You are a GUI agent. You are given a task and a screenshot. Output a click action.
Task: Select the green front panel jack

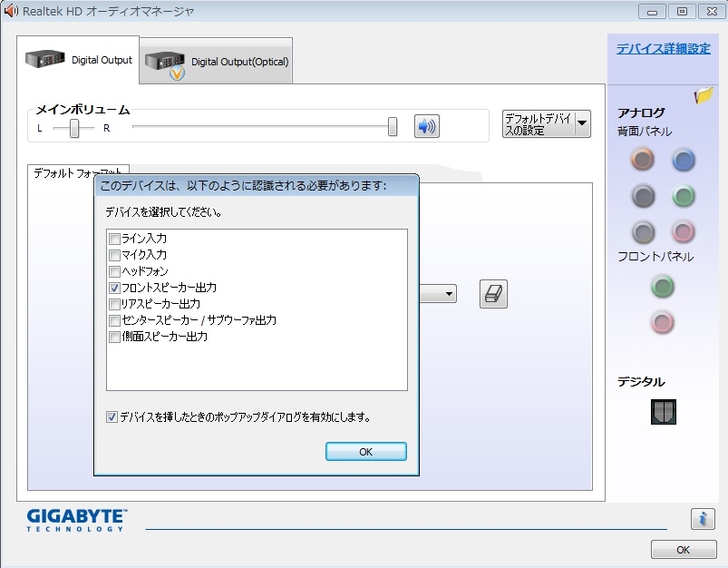point(663,287)
